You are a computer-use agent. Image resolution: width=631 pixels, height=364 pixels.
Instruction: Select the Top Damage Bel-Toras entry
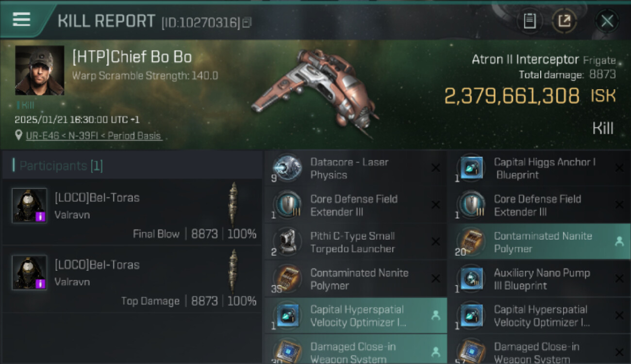tap(132, 280)
